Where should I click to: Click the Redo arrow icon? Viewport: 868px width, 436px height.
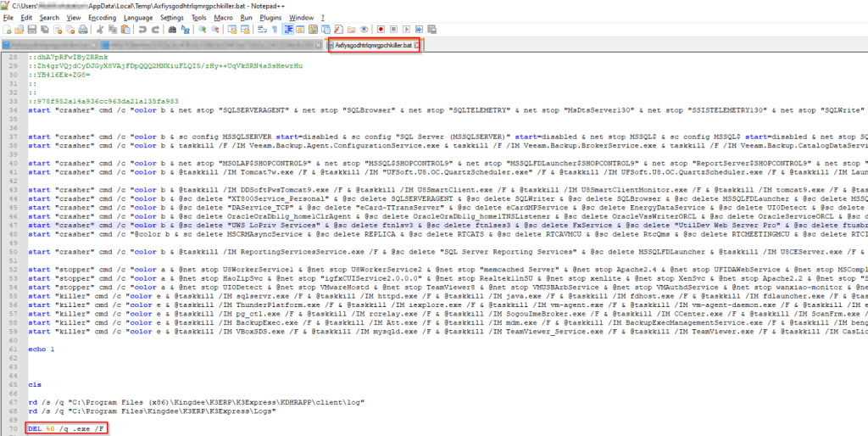pos(156,30)
